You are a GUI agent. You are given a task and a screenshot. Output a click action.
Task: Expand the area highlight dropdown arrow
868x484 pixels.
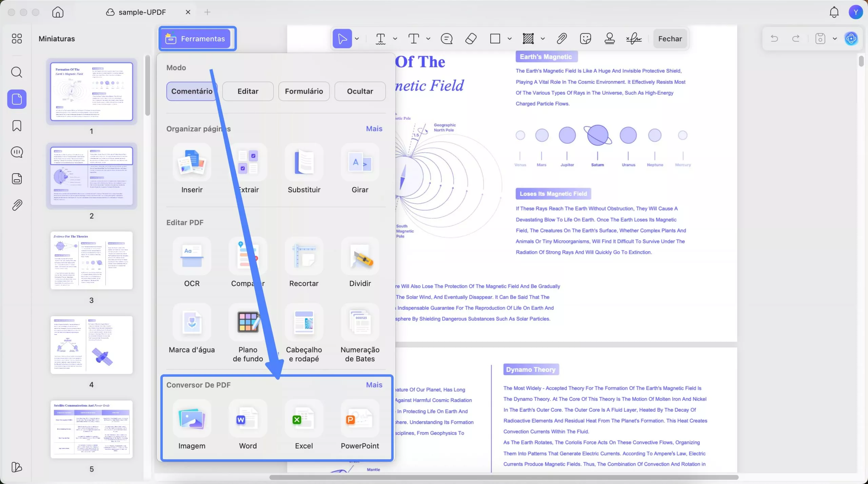(x=543, y=39)
